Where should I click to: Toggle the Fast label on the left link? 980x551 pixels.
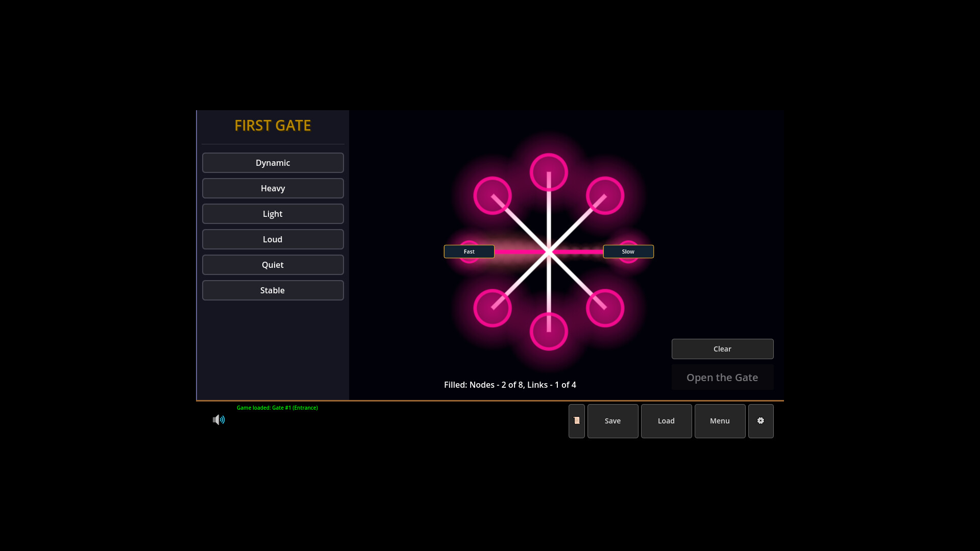coord(469,252)
